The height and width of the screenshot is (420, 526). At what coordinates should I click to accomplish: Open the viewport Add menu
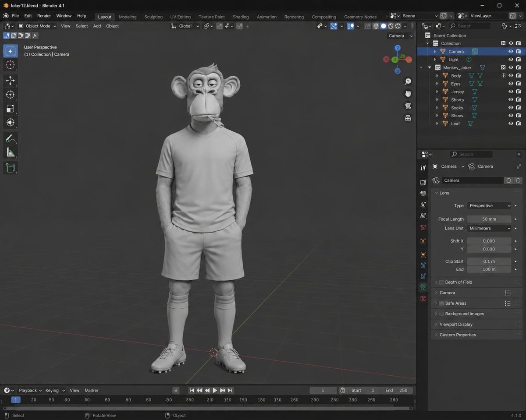(x=97, y=26)
